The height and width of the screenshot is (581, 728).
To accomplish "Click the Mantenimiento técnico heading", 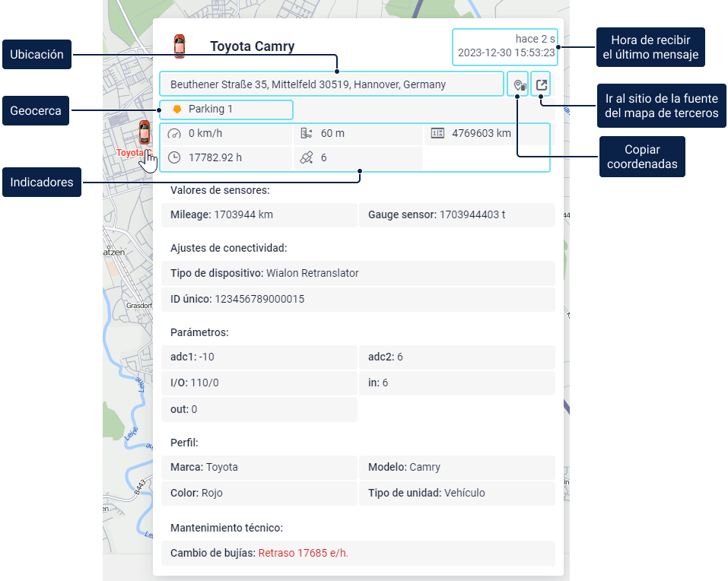I will [227, 528].
